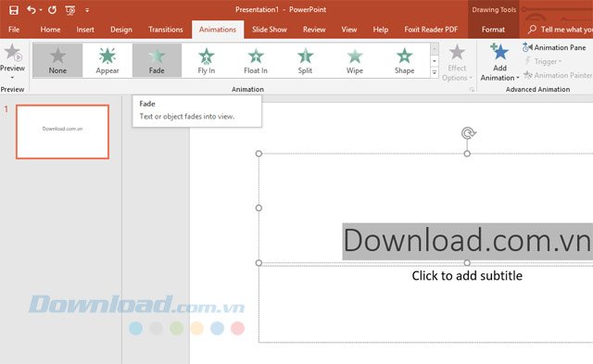Apply the Appear animation
Screen dimensions: 593x364
pos(107,60)
